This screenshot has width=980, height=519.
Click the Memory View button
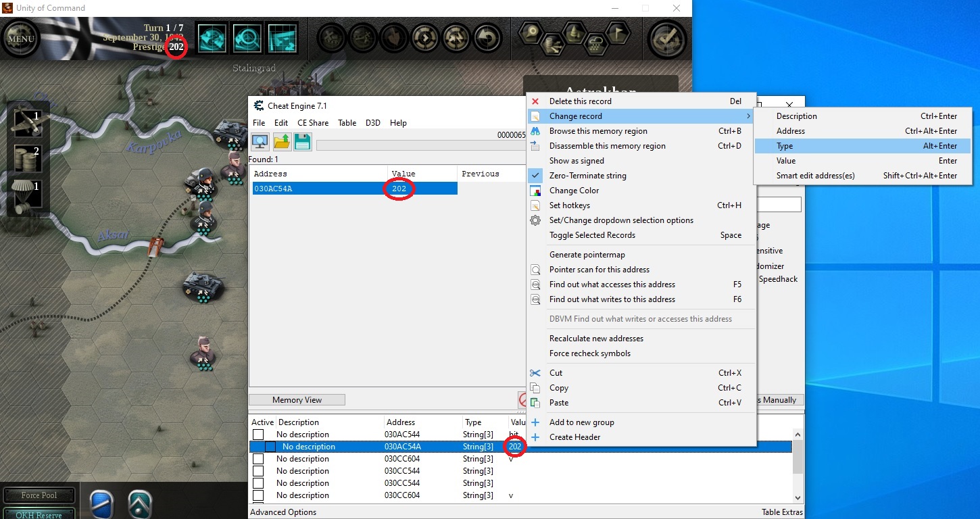297,400
